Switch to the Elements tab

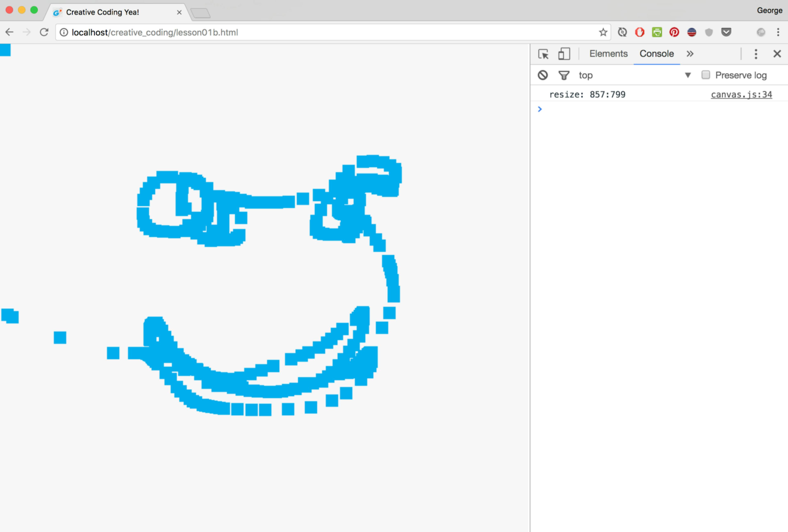point(608,54)
